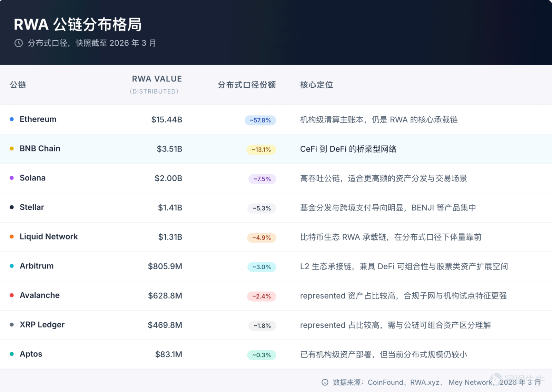Click the $1.31B value
This screenshot has height=392, width=552.
(170, 237)
